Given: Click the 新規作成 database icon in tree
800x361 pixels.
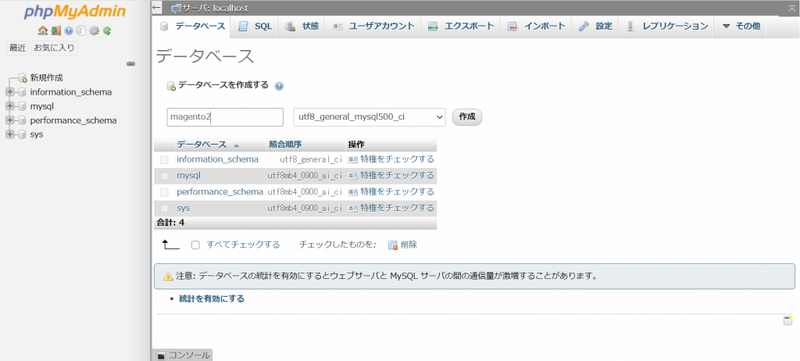Looking at the screenshot, I should pyautogui.click(x=22, y=78).
